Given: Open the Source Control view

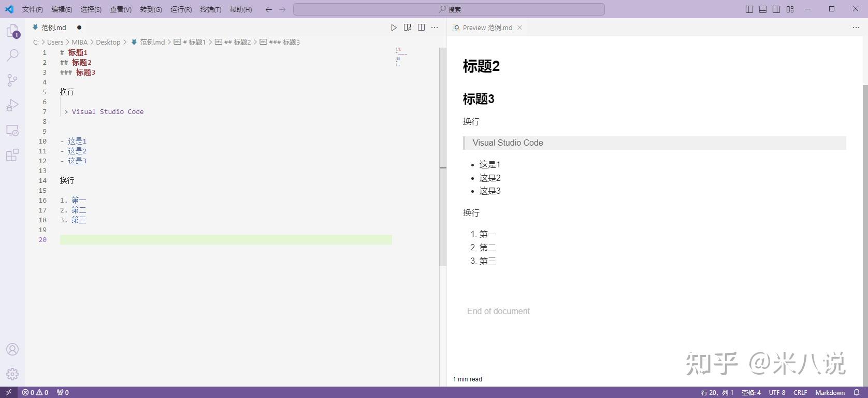Looking at the screenshot, I should pos(12,80).
